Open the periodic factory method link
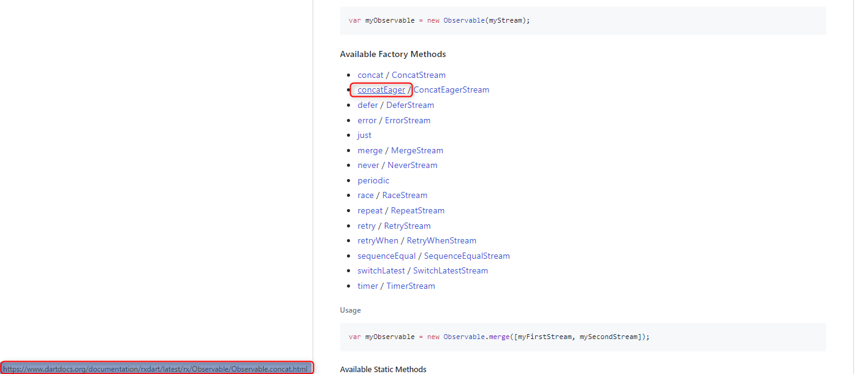Screen dimensions: 868x374 (x=373, y=180)
